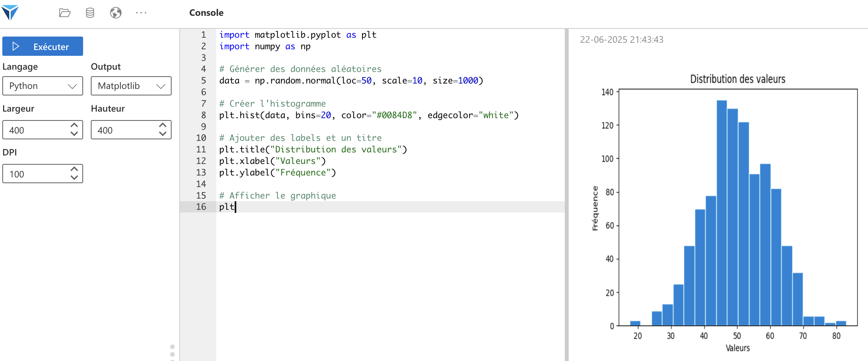
Task: Click the globe icon in toolbar
Action: (x=116, y=13)
